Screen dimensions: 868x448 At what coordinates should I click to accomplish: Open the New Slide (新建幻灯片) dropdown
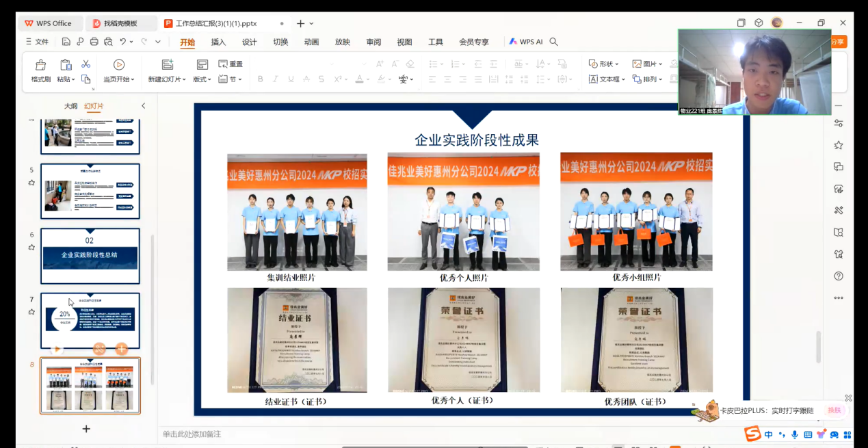[x=168, y=79]
